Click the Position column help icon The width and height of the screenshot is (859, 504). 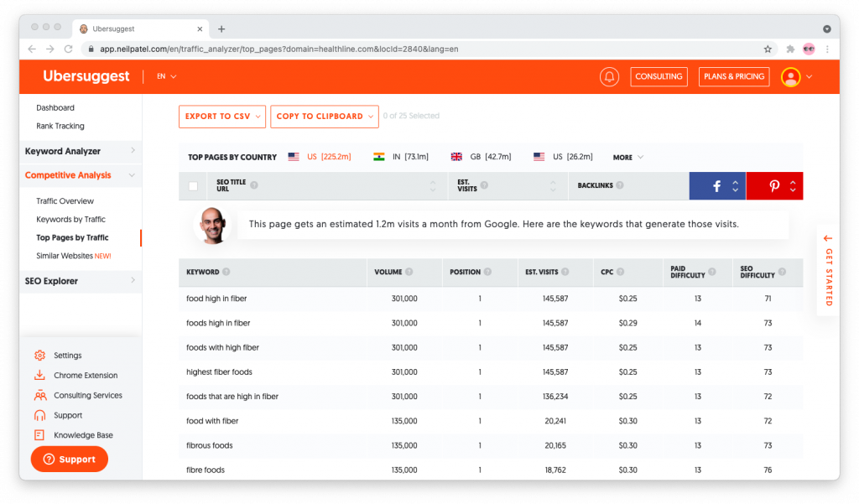click(x=487, y=272)
